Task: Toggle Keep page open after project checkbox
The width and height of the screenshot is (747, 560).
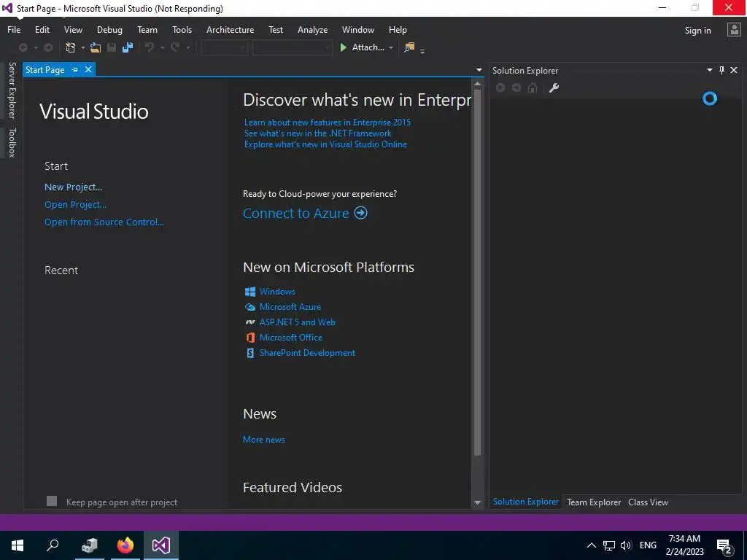Action: pyautogui.click(x=52, y=501)
